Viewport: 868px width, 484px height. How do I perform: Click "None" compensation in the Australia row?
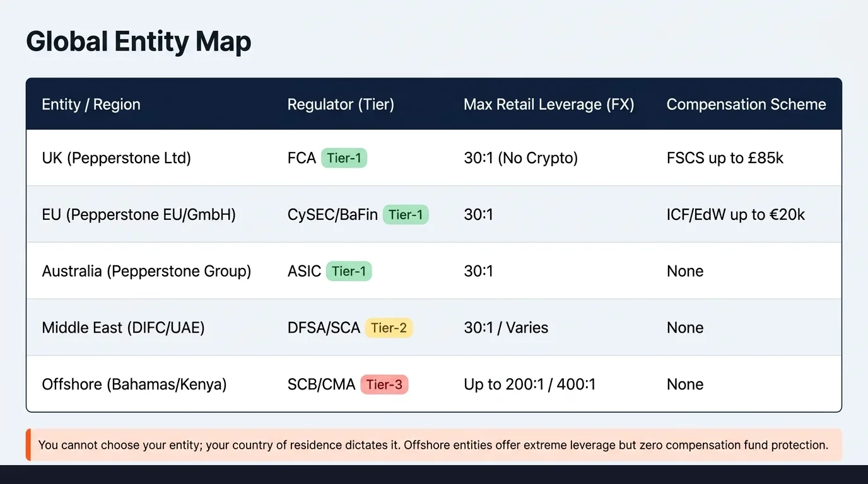(x=685, y=271)
